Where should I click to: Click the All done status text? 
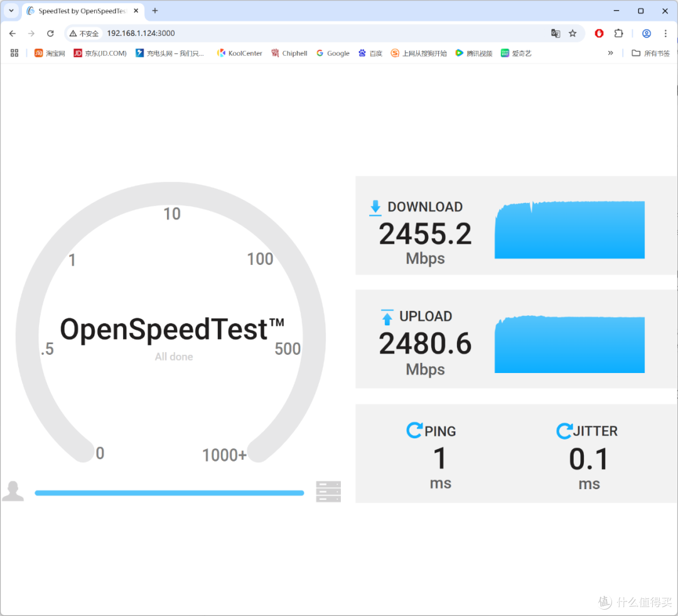174,357
